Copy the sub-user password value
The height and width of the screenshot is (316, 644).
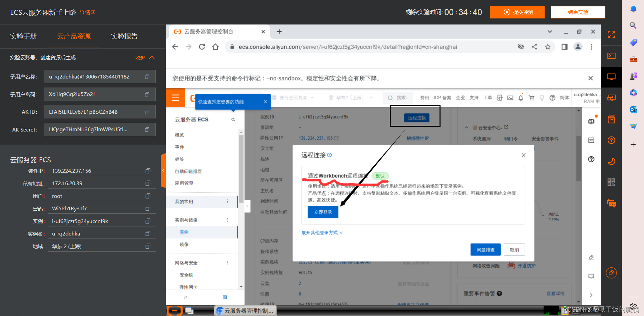click(x=147, y=94)
